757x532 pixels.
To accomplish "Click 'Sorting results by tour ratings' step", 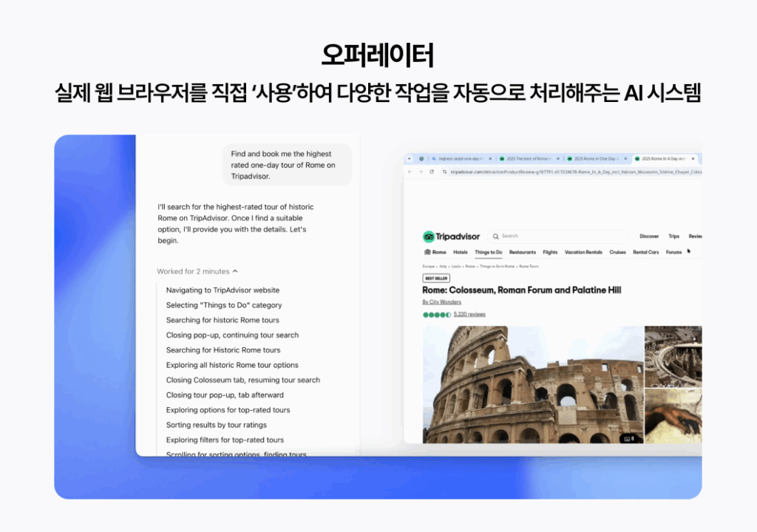I will 217,425.
